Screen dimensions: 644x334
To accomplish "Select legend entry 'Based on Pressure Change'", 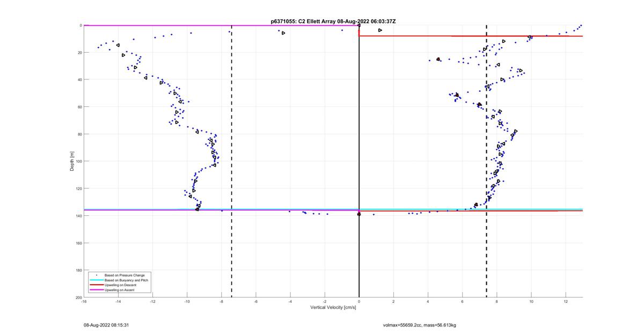I will click(x=125, y=275).
